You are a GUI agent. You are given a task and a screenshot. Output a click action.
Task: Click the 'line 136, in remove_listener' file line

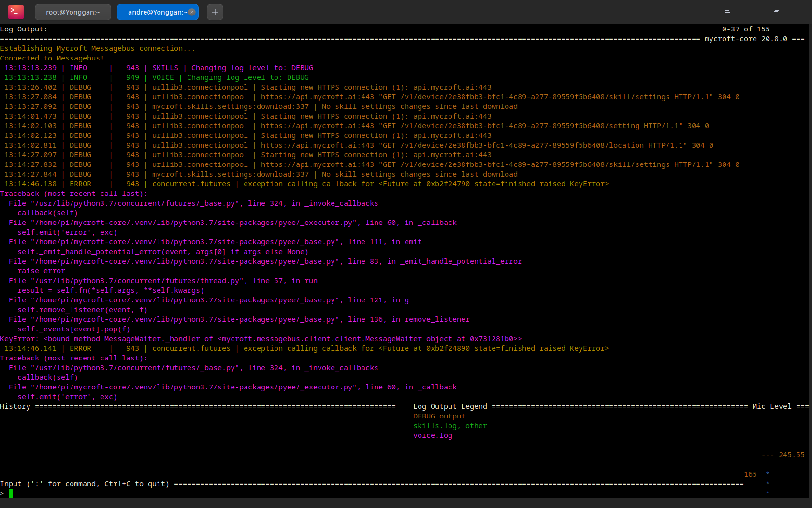pyautogui.click(x=239, y=319)
